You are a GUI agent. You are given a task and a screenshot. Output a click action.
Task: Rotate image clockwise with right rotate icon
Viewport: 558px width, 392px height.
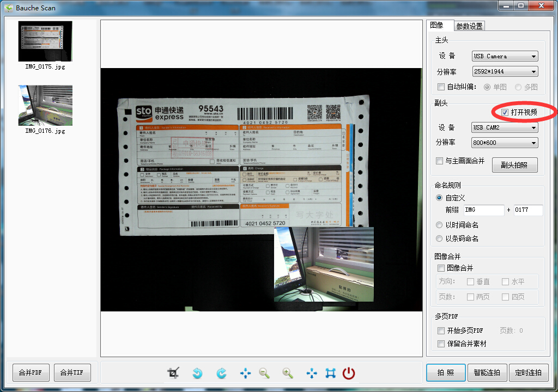tap(221, 373)
